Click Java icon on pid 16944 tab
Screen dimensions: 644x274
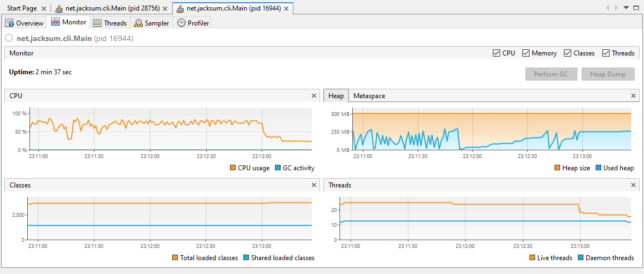point(181,8)
